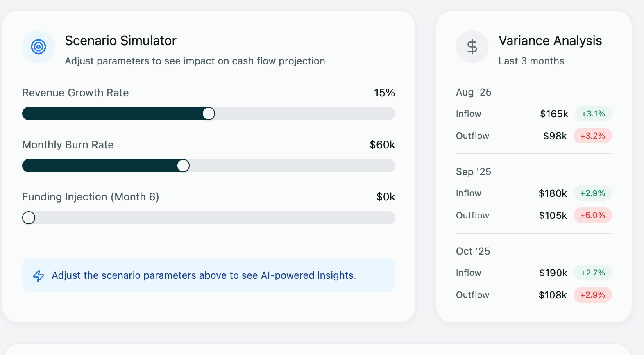Click the $60k monthly burn value

click(382, 145)
